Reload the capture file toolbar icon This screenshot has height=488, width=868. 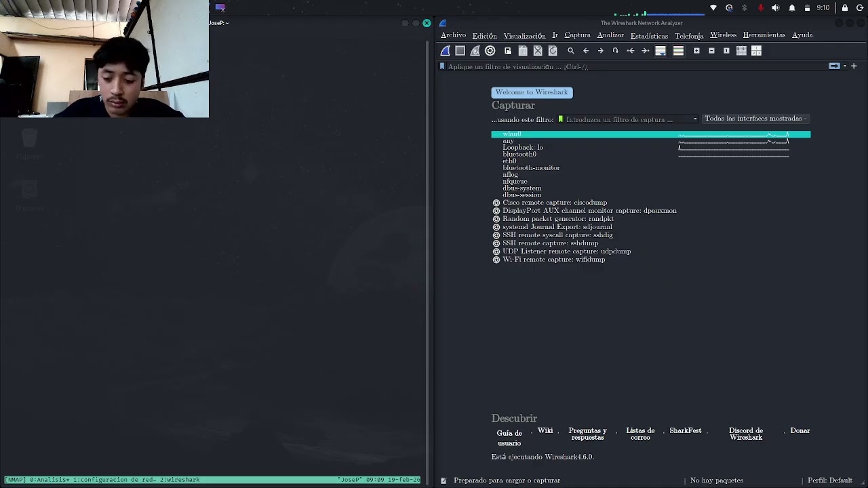click(553, 51)
